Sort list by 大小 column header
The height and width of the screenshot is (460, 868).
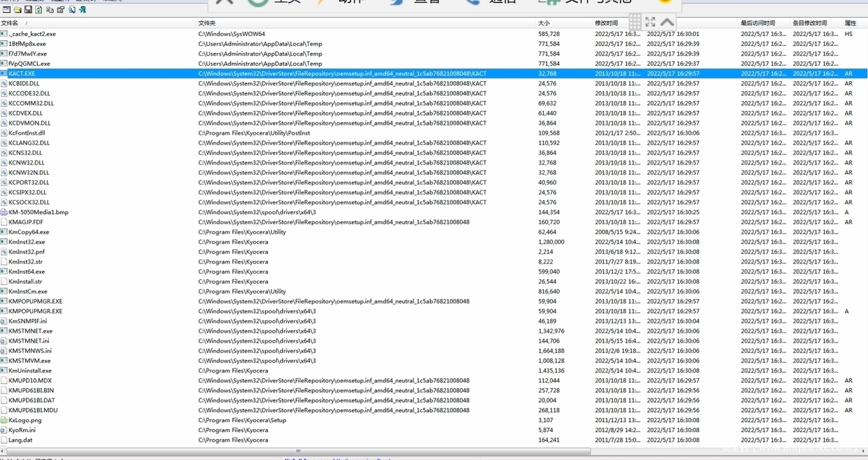tap(544, 24)
